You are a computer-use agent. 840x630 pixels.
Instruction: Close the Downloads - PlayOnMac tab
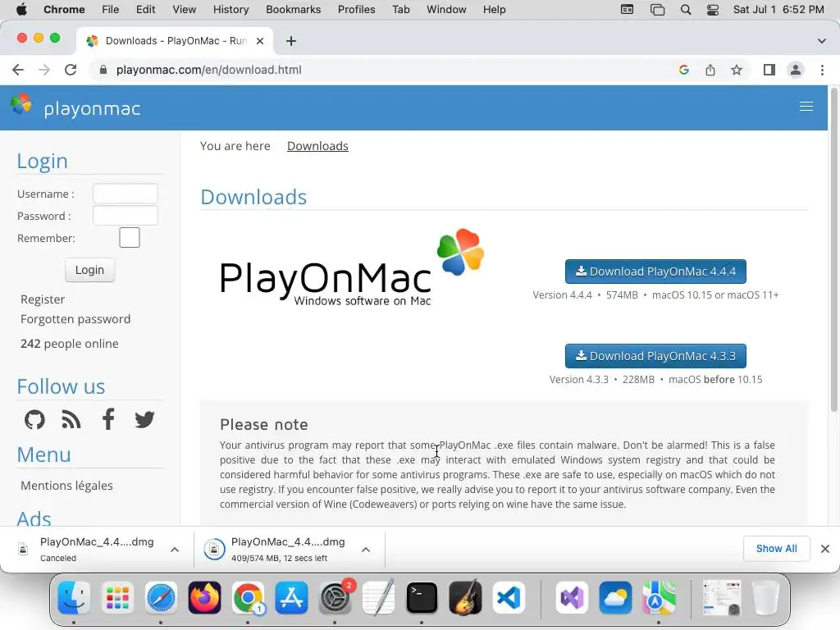(x=260, y=41)
